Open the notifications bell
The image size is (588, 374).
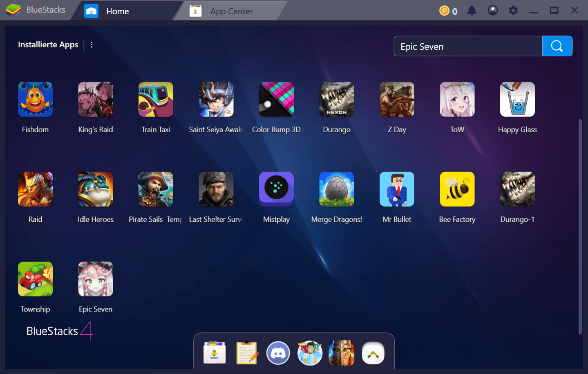[x=472, y=11]
